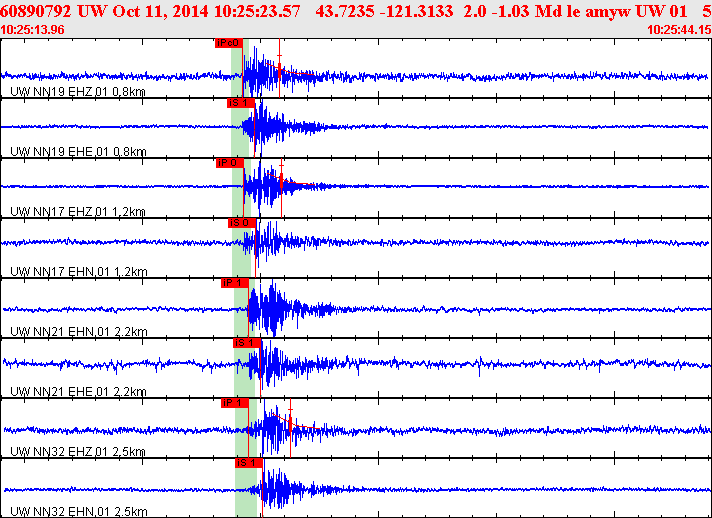Click the station label UW NN32 EHN 01 2.5km
The width and height of the screenshot is (712, 518).
79,511
